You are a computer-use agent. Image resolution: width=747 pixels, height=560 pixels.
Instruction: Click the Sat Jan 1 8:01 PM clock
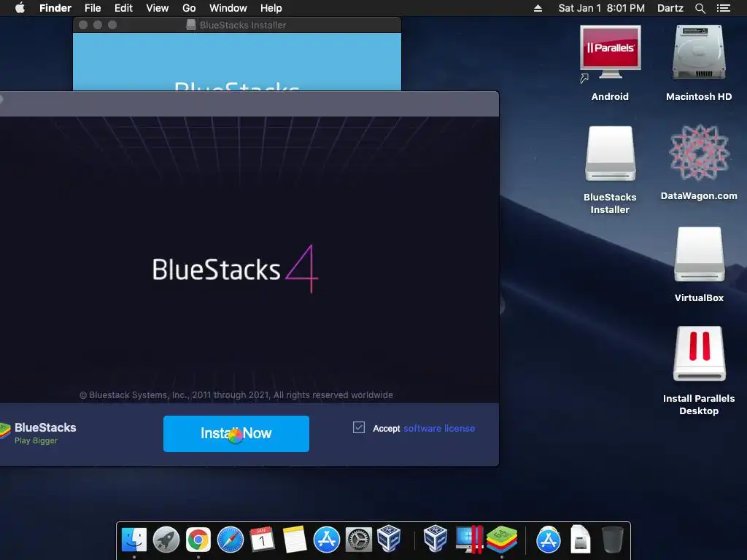pyautogui.click(x=601, y=8)
